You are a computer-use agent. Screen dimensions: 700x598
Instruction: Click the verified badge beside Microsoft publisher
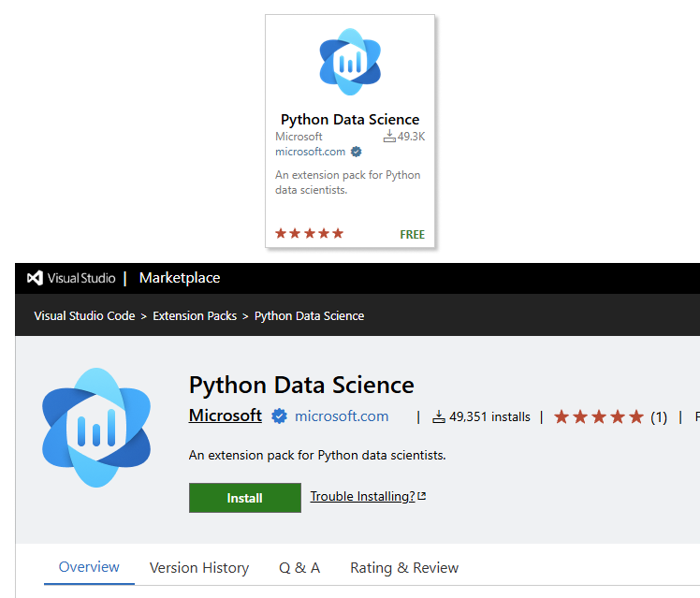(280, 416)
